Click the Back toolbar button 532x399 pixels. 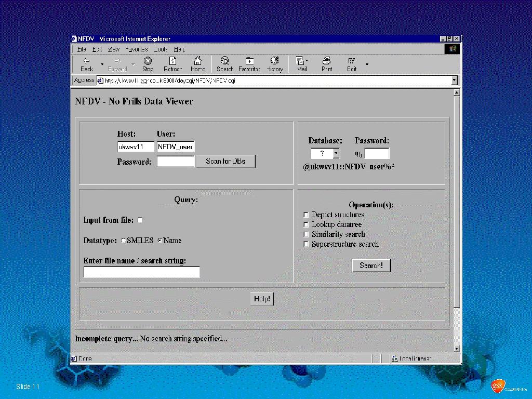pyautogui.click(x=87, y=64)
